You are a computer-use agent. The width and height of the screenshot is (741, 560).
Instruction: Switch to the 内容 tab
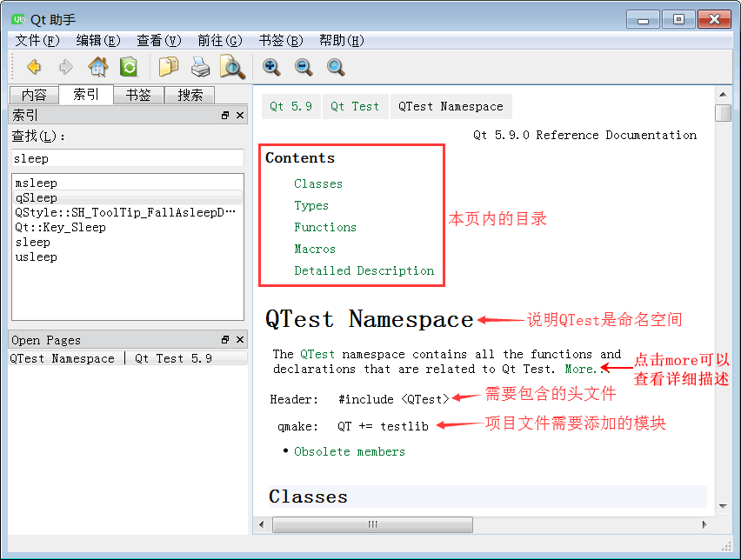tap(34, 95)
